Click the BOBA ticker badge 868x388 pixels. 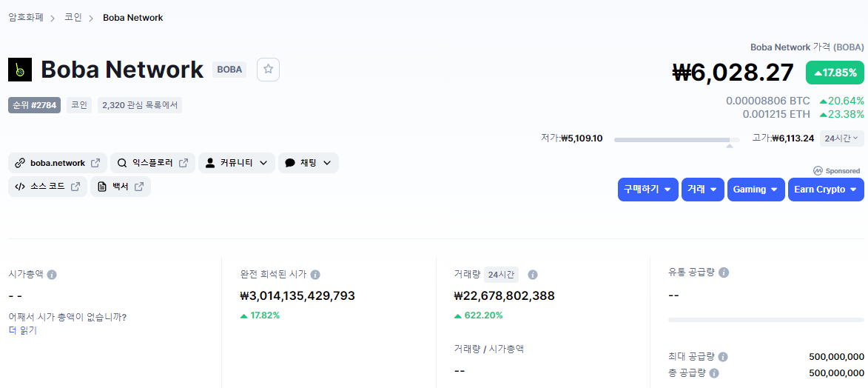tap(229, 70)
